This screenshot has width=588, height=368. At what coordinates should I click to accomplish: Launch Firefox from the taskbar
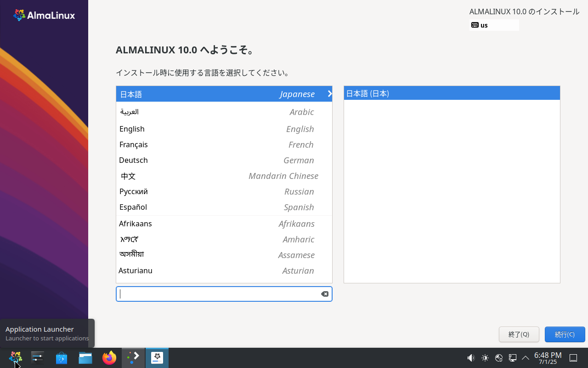(x=109, y=357)
